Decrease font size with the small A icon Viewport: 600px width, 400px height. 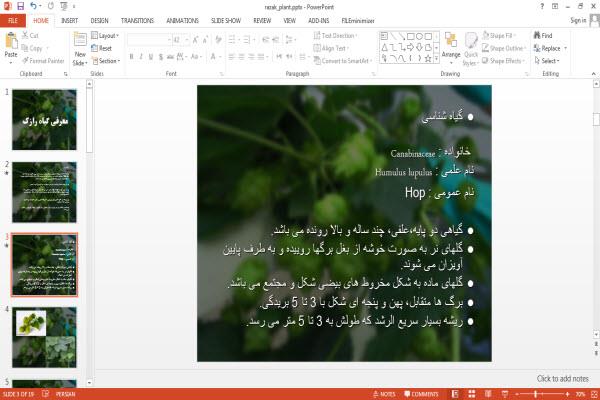[x=205, y=39]
